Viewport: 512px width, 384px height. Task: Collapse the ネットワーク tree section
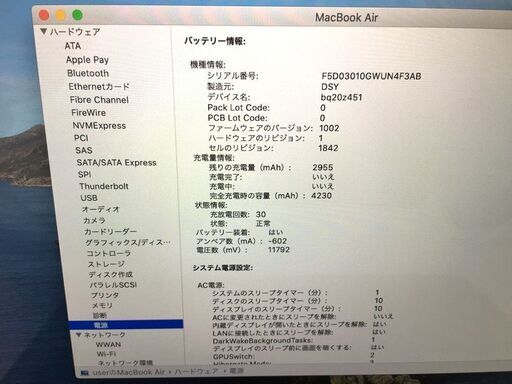79,335
